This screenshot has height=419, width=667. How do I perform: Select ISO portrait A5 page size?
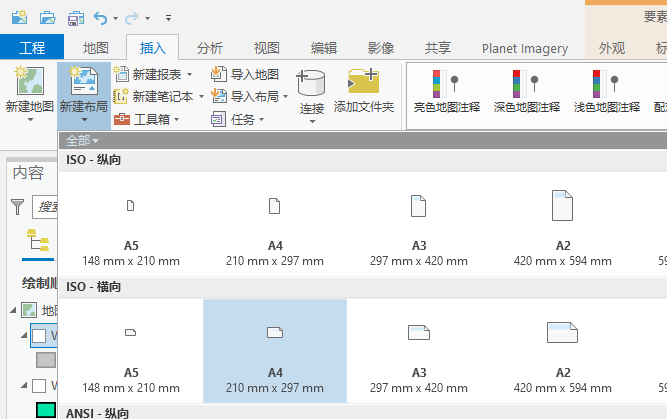point(131,224)
